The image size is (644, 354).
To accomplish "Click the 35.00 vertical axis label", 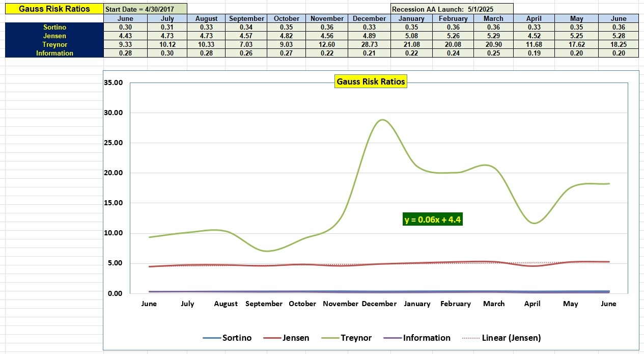I will pos(113,83).
